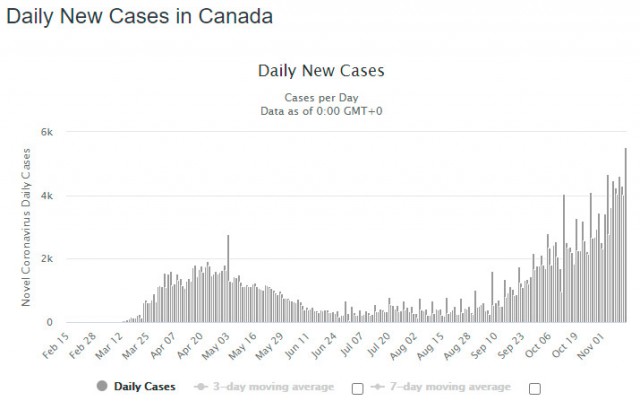Click the Jun 24 x-axis label

pyautogui.click(x=324, y=345)
